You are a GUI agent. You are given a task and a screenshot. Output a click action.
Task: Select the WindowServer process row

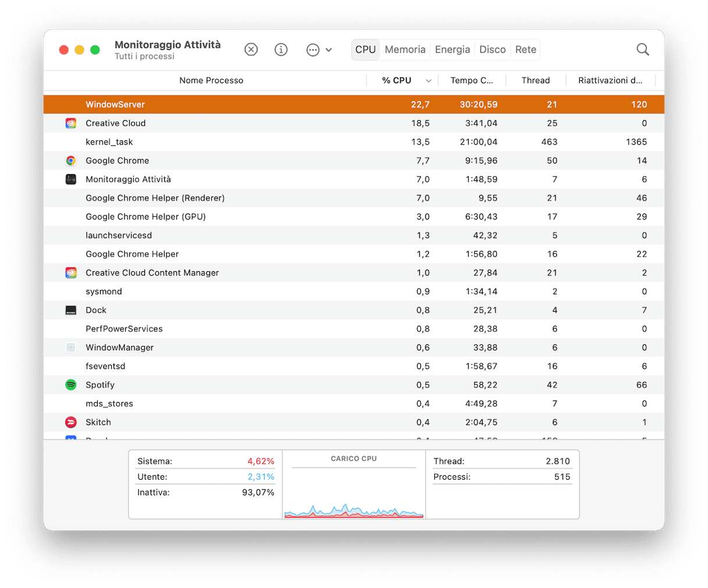click(x=354, y=105)
